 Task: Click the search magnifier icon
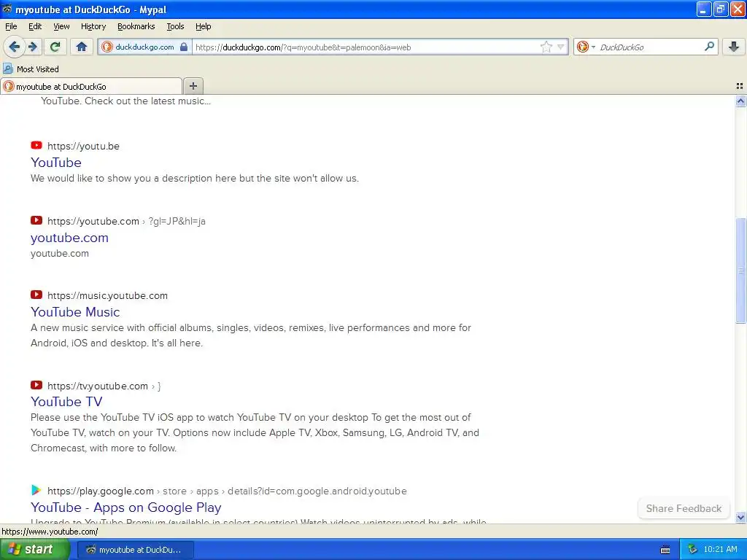(709, 46)
